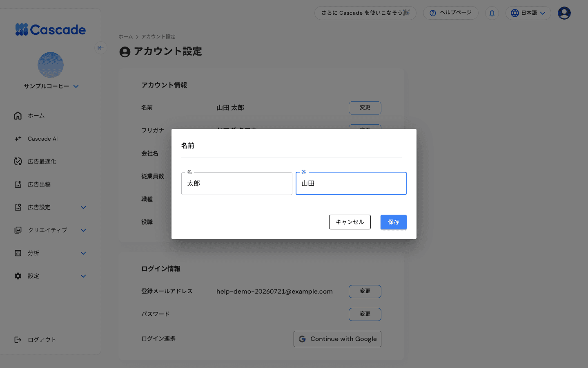Click 保存 button in dialog

394,222
